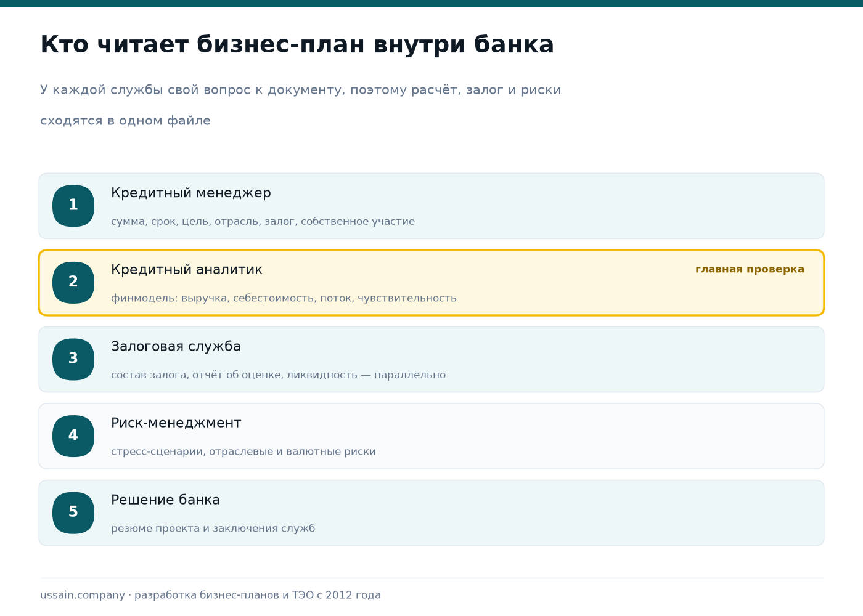Click the footer text 'ussain.company · разработка бизнес-планов'
This screenshot has height=616, width=863.
[210, 595]
